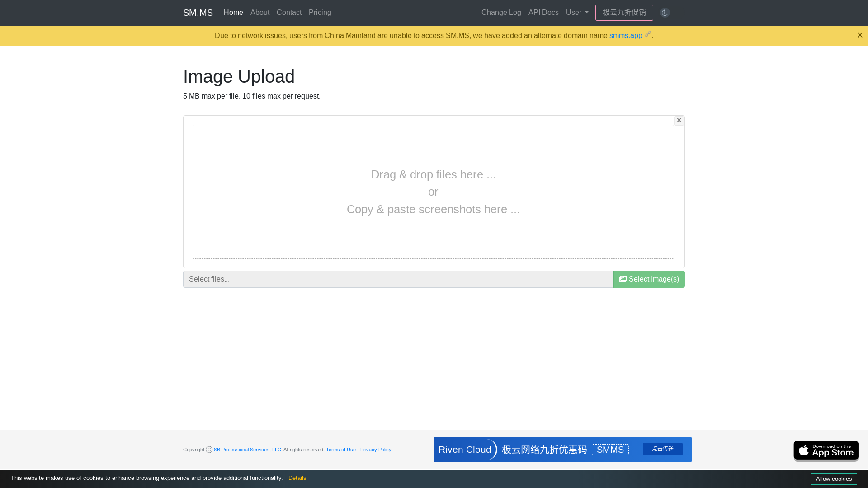Image resolution: width=868 pixels, height=488 pixels.
Task: Toggle dark mode moon icon
Action: click(665, 13)
